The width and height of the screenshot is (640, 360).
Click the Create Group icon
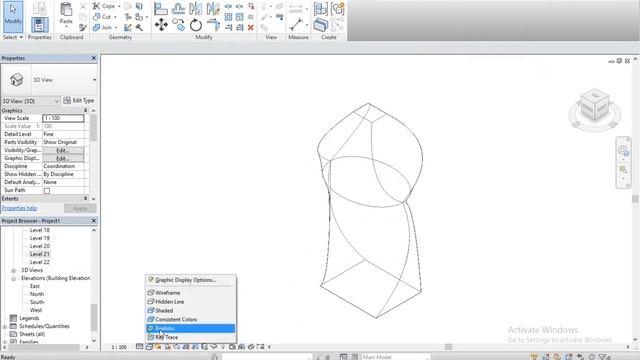[338, 9]
